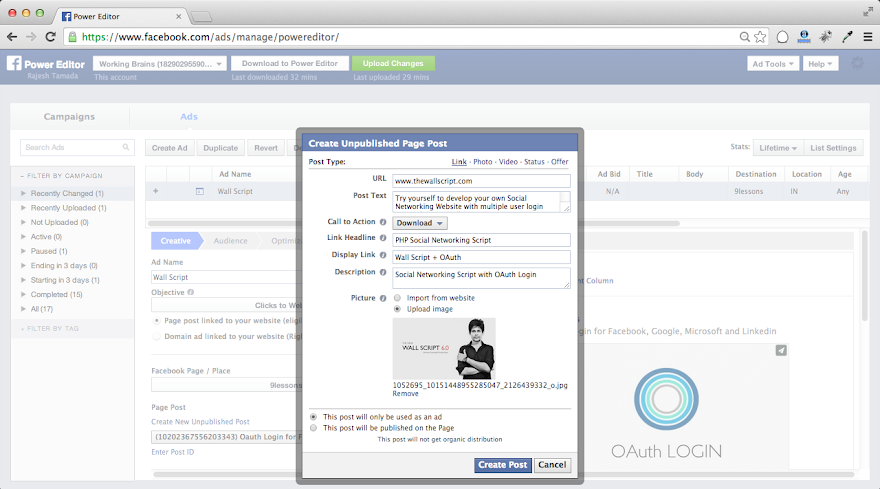
Task: Click the browser back arrow
Action: point(12,37)
